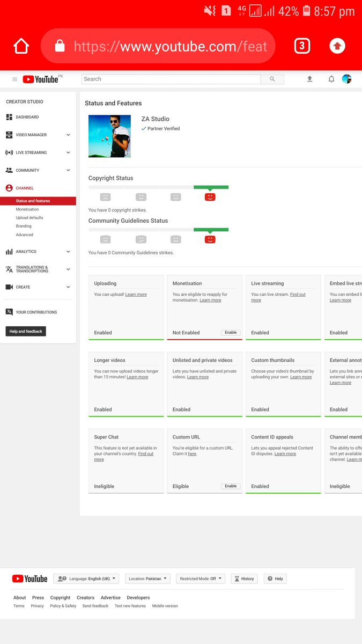Click the Copyright link in footer
Image resolution: width=362 pixels, height=644 pixels.
(x=60, y=597)
